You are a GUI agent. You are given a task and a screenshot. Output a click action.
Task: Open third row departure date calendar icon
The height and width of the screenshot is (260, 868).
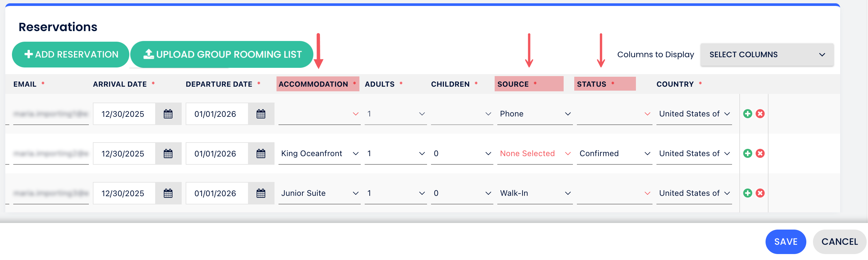coord(261,194)
